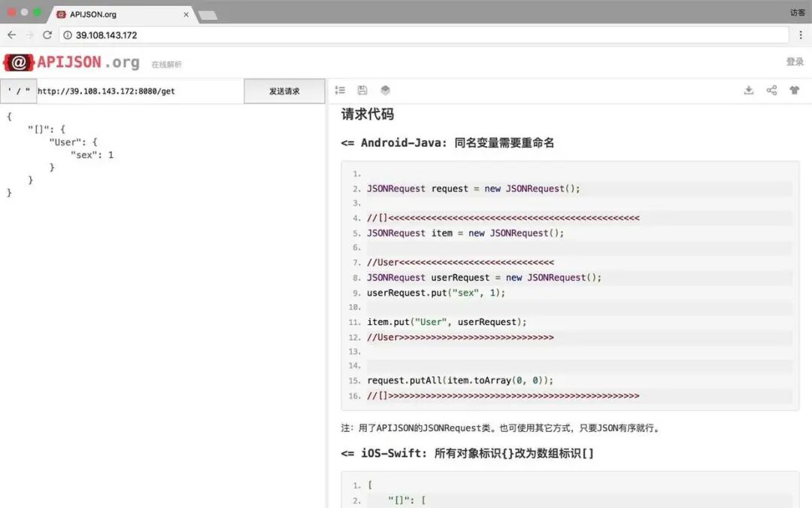This screenshot has width=812, height=508.
Task: Click code line userRequest.put("sex", 1)
Action: point(436,293)
